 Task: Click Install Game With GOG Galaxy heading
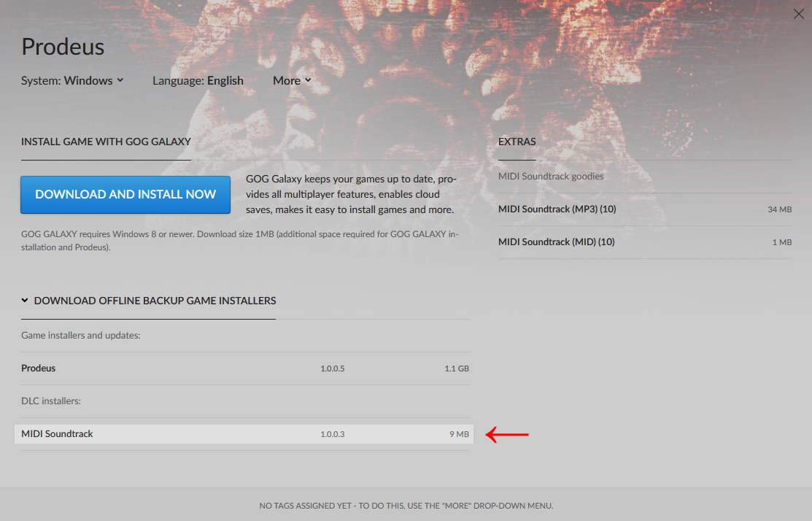point(107,142)
